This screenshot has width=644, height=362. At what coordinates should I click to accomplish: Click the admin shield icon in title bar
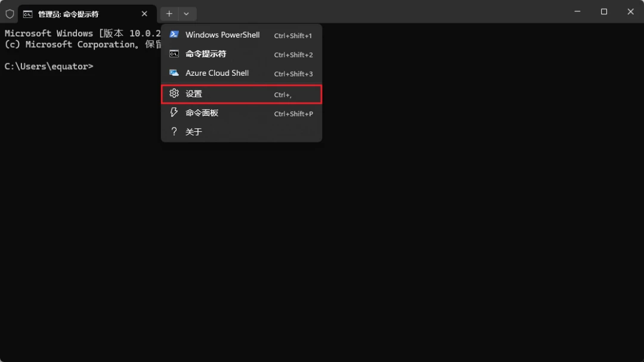point(10,14)
